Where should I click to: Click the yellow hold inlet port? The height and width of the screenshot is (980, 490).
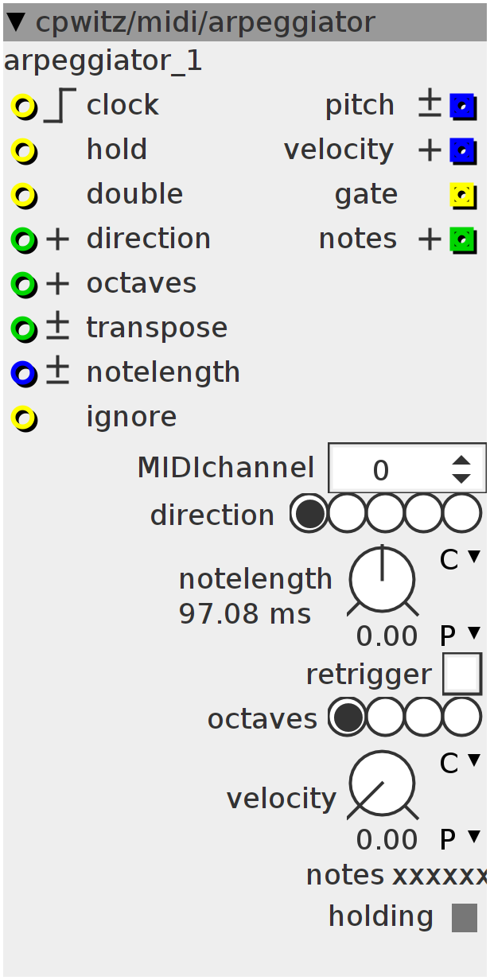25,151
